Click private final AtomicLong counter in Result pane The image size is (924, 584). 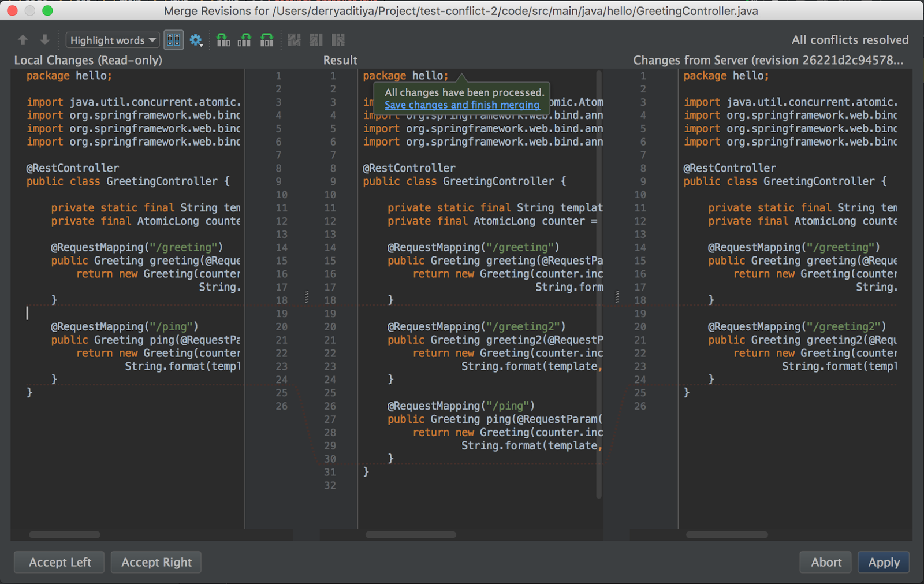tap(486, 221)
